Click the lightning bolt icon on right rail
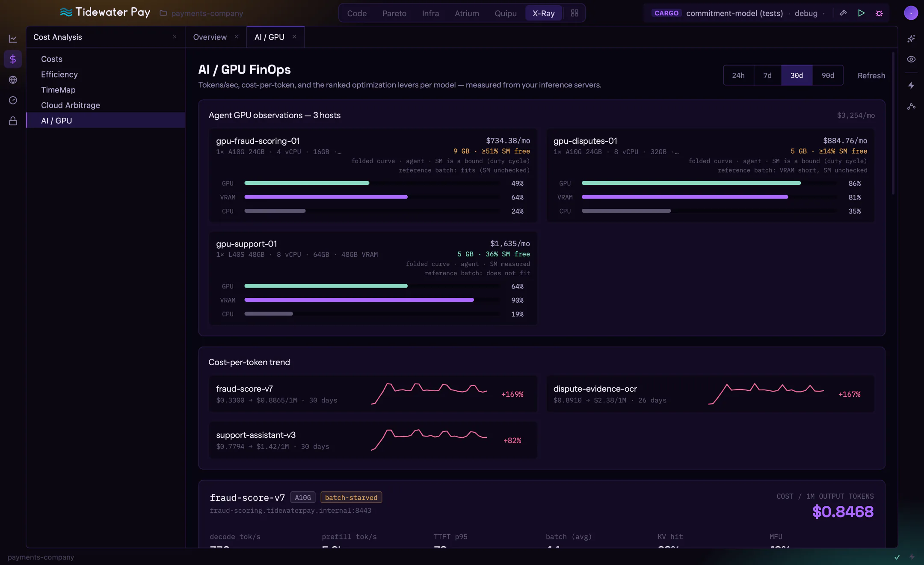This screenshot has height=565, width=924. point(911,86)
